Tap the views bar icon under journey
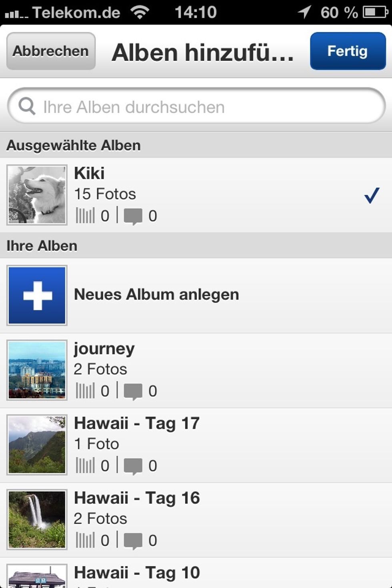Viewport: 392px width, 588px height. click(85, 391)
